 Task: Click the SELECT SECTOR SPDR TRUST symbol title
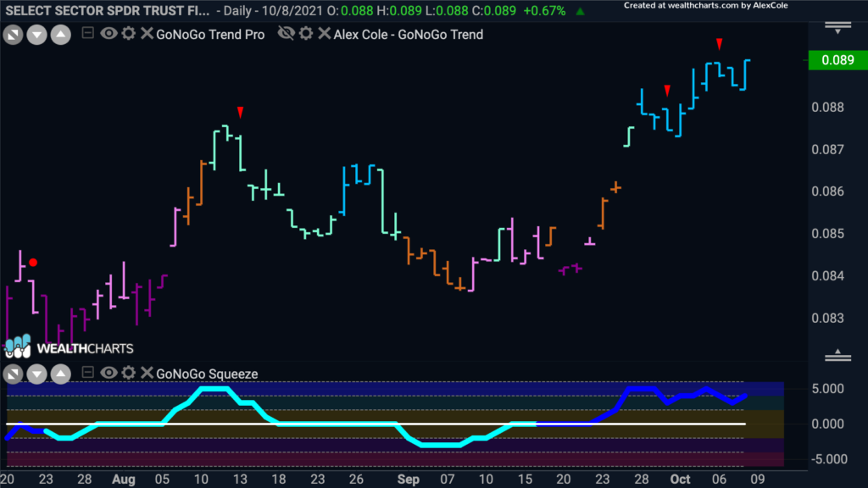pos(108,10)
